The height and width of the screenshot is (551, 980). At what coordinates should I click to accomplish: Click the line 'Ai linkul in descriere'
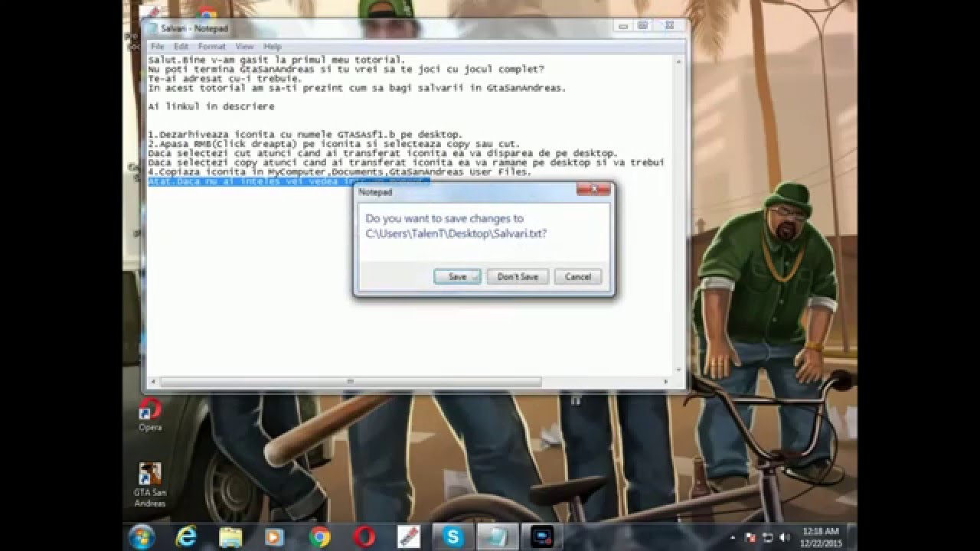(211, 106)
